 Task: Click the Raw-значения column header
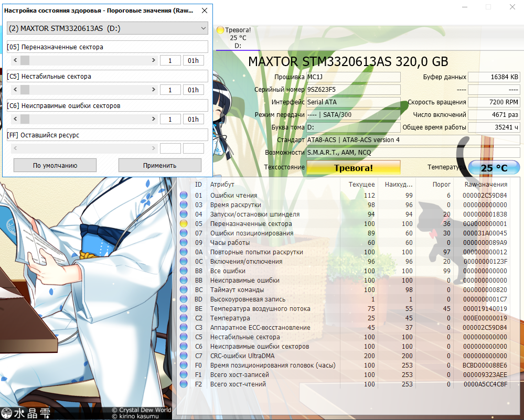click(486, 185)
